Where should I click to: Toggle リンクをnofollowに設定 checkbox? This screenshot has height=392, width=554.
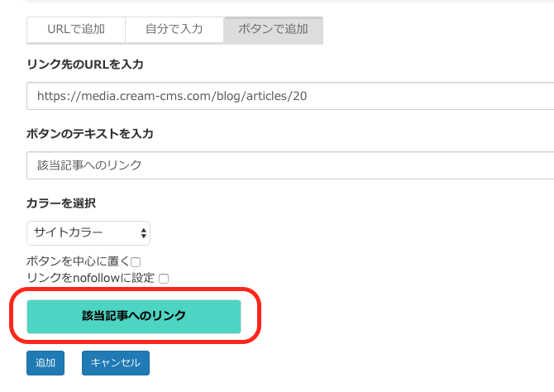[x=164, y=279]
